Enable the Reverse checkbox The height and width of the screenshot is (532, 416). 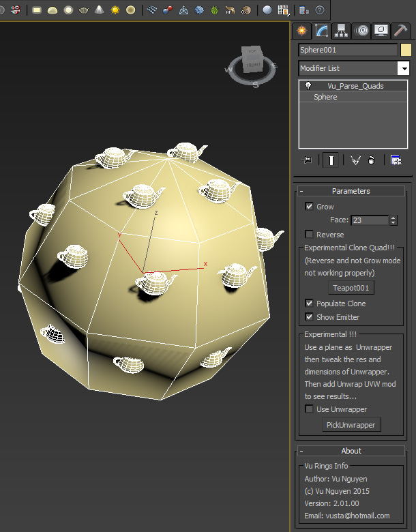[x=310, y=235]
